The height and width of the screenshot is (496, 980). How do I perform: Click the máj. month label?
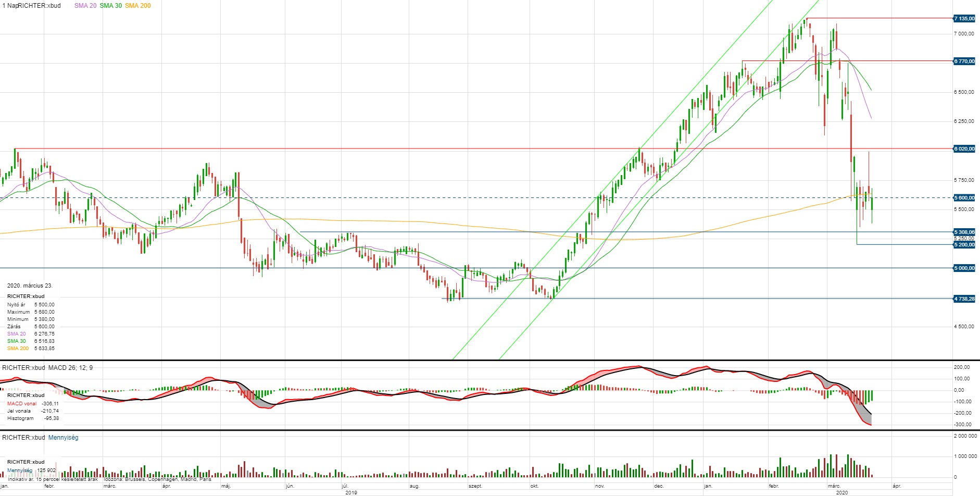click(x=225, y=486)
